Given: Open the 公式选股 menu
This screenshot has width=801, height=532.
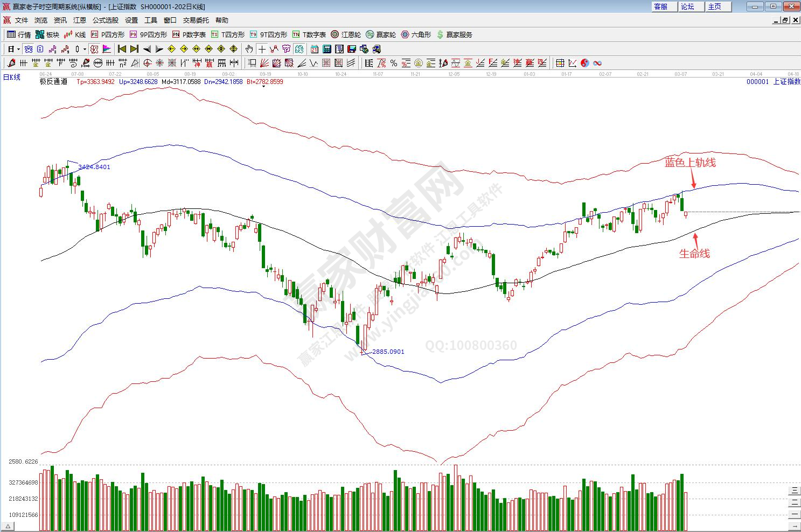Looking at the screenshot, I should point(105,20).
